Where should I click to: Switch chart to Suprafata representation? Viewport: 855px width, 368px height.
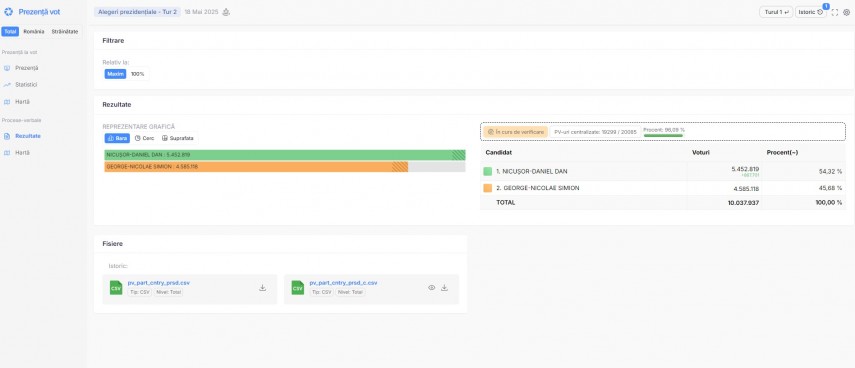pos(178,138)
